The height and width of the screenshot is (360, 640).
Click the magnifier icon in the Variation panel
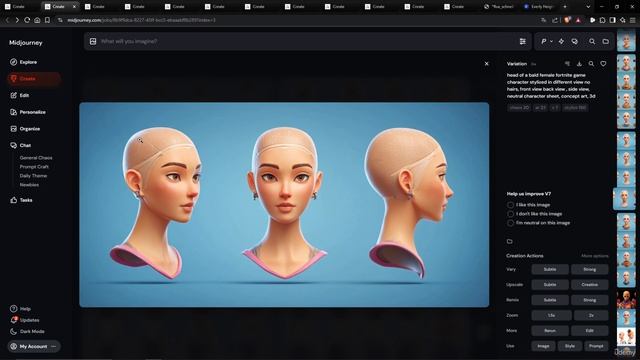[591, 64]
